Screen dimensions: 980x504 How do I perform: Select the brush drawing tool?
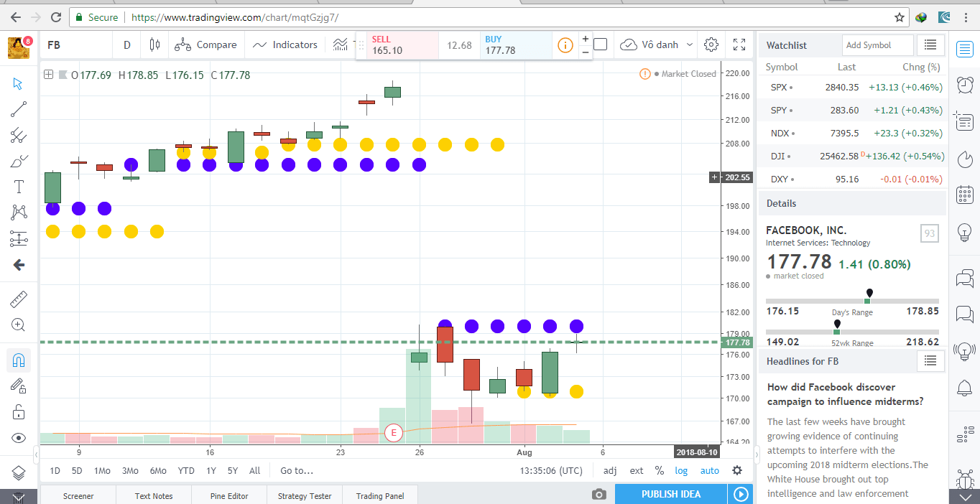(x=19, y=162)
